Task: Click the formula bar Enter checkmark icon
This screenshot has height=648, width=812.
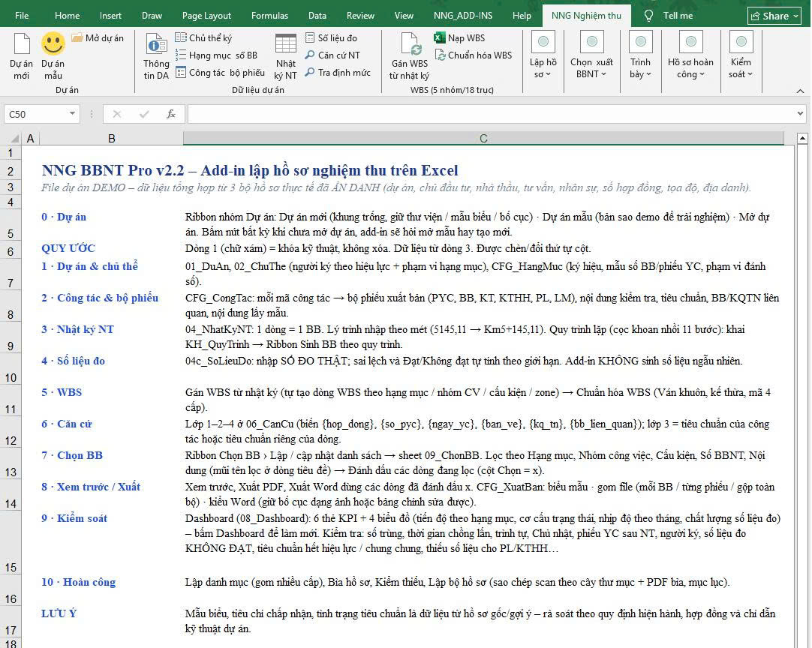Action: pos(144,114)
